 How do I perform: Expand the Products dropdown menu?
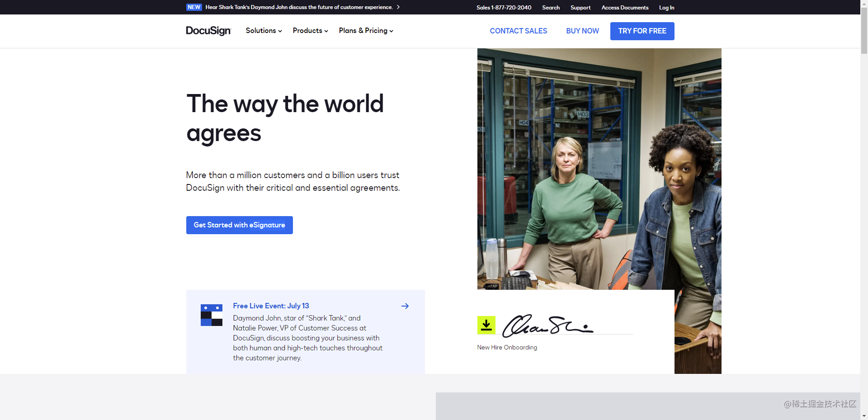pyautogui.click(x=311, y=31)
